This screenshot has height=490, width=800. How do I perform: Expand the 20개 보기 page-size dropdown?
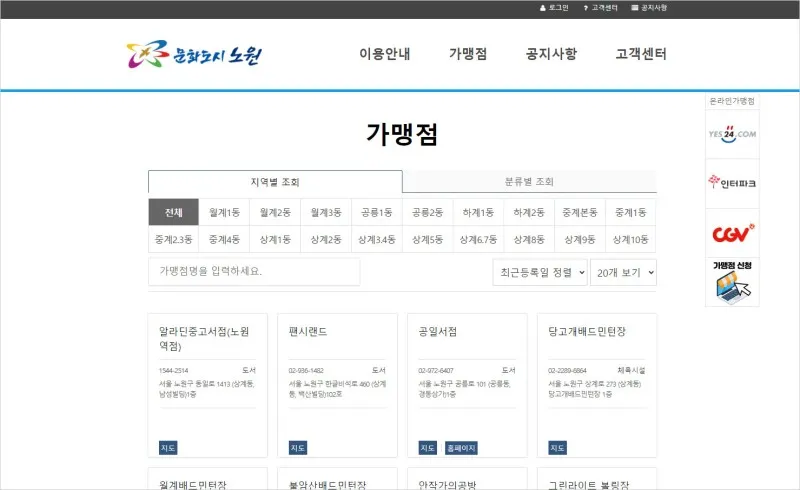pos(623,272)
